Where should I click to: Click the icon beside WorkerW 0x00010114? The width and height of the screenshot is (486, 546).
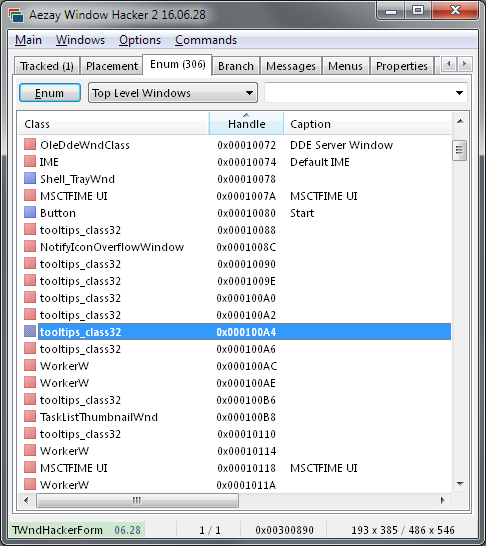tap(30, 450)
